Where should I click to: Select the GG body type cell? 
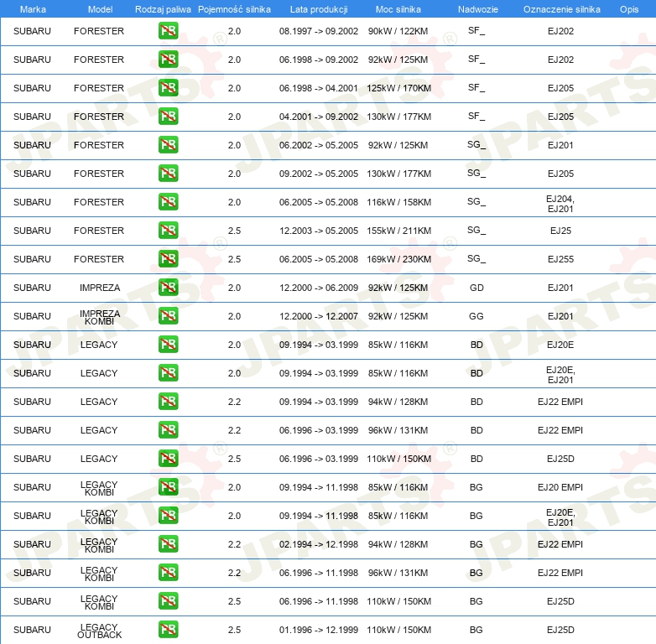coord(476,316)
